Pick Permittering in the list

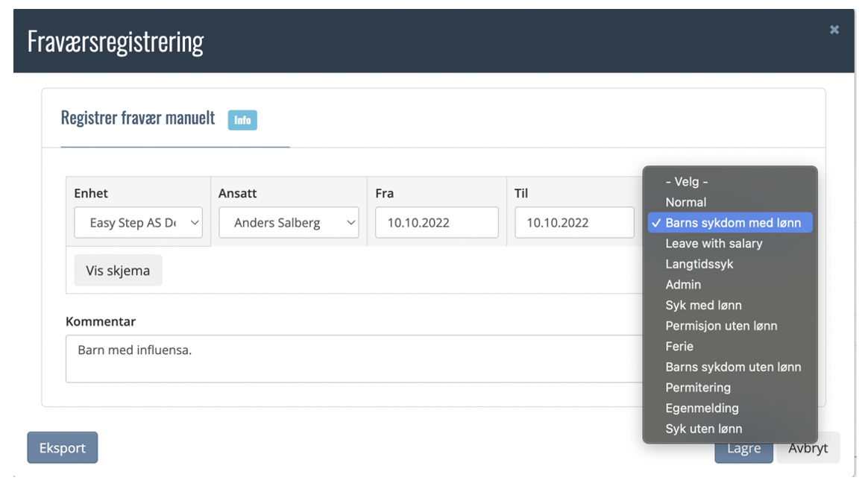pyautogui.click(x=698, y=388)
